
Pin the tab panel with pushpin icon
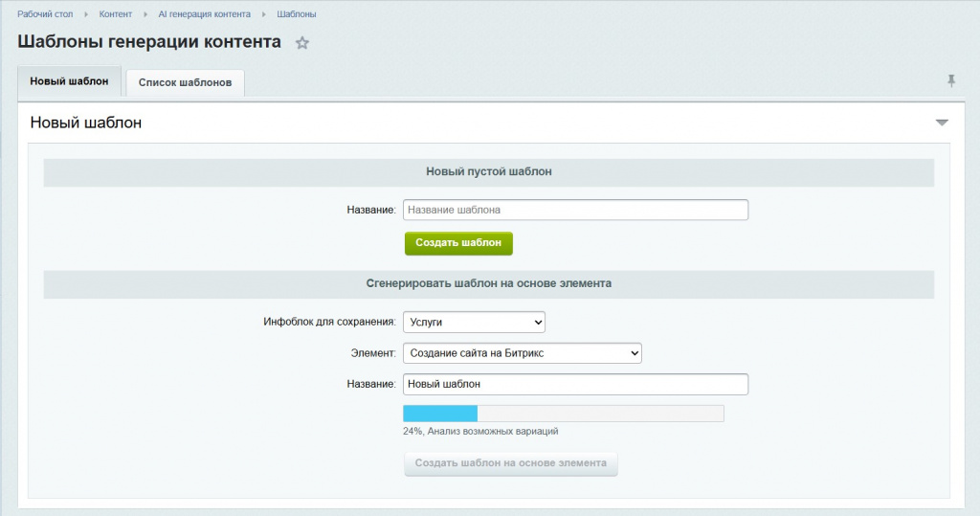coord(950,81)
